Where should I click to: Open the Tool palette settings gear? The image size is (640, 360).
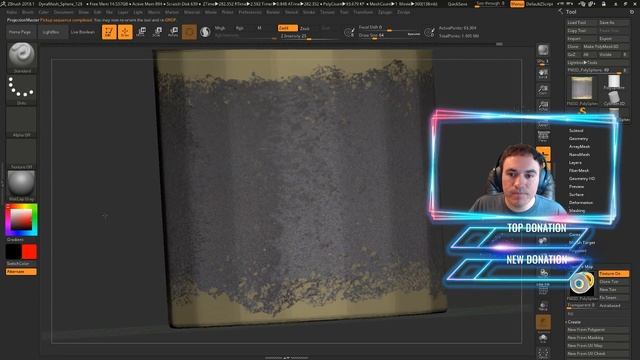(632, 12)
